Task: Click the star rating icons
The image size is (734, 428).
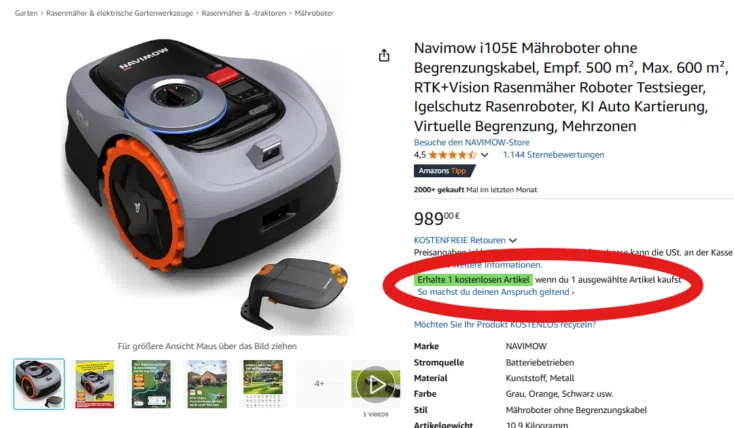Action: pos(452,155)
